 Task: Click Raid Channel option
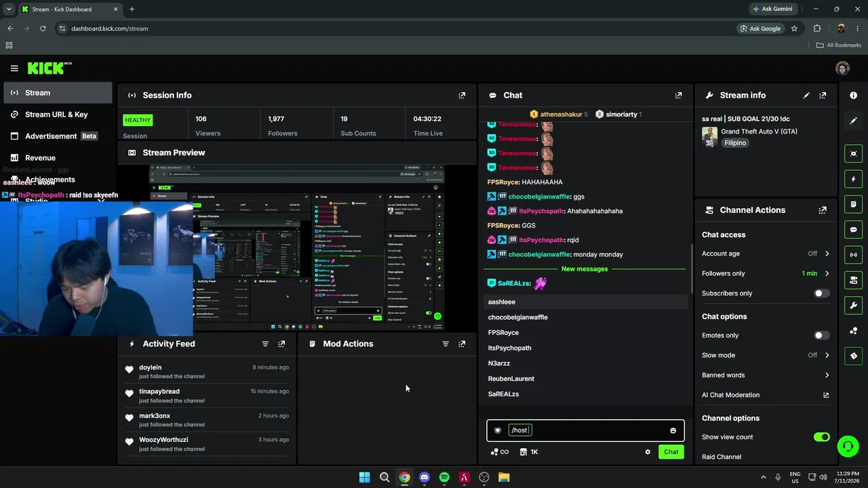point(722,457)
